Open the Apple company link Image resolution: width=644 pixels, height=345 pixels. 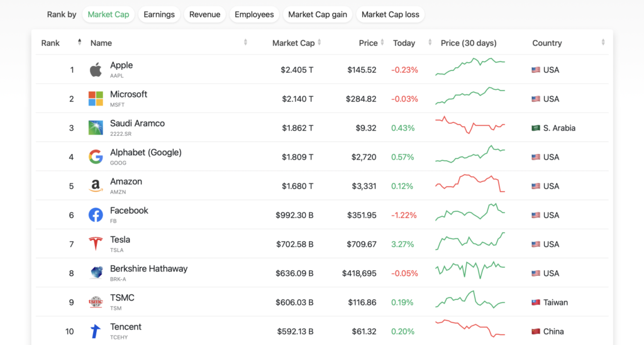click(121, 65)
